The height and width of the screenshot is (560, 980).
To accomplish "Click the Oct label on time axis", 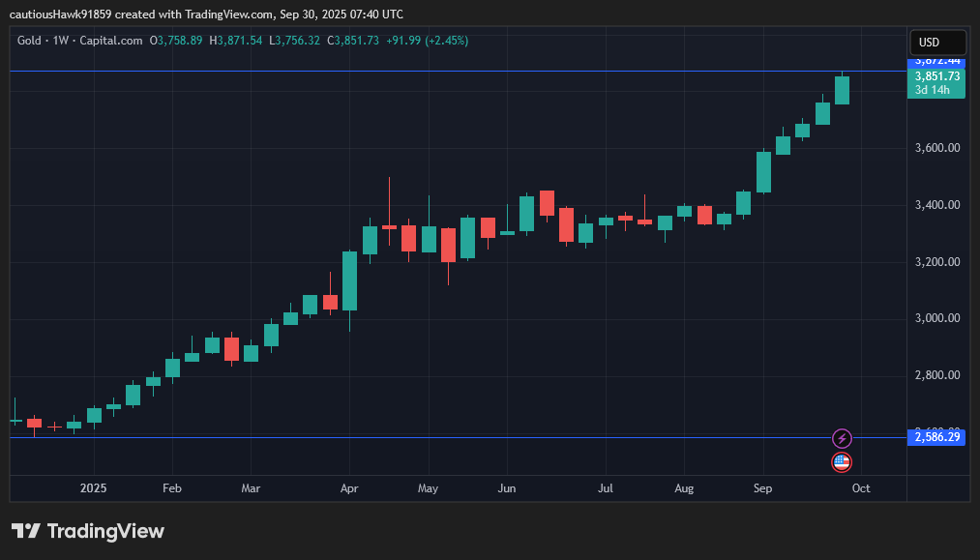I will [861, 488].
